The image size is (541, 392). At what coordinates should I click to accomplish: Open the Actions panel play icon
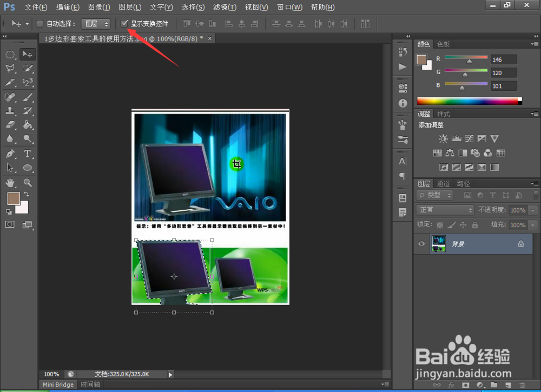point(403,67)
